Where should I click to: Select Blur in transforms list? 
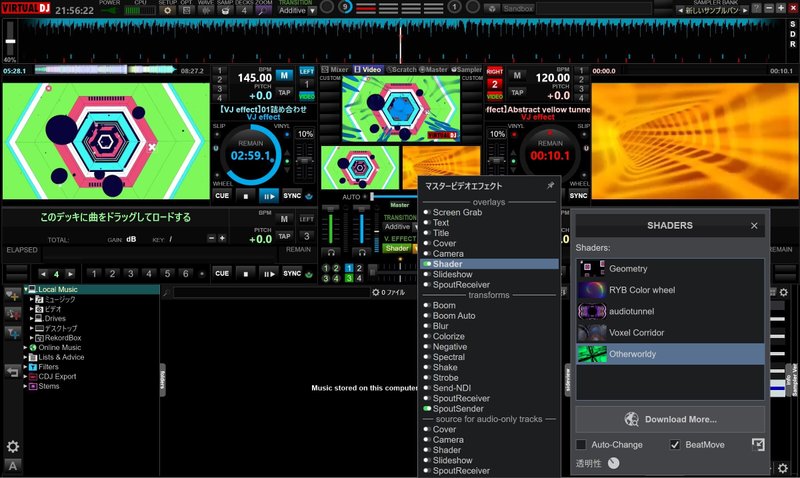(440, 326)
